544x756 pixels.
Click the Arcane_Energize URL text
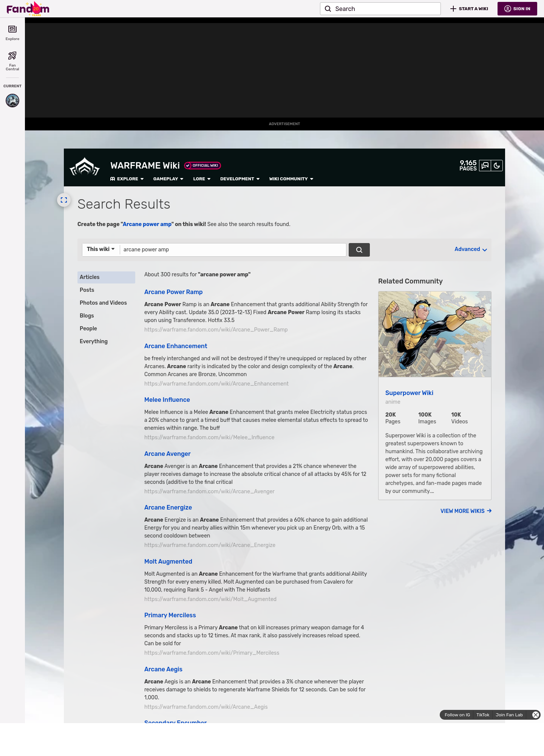click(x=210, y=545)
